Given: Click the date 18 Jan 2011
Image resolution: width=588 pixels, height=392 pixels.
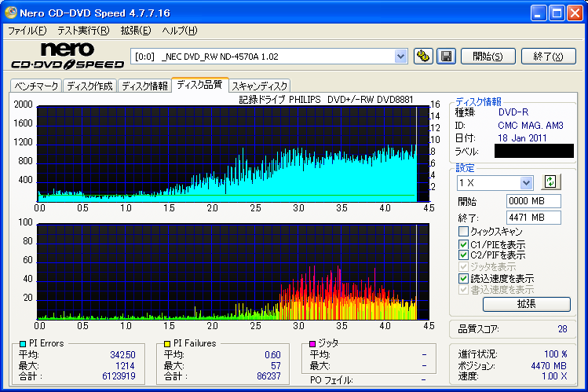Looking at the screenshot, I should [x=522, y=138].
